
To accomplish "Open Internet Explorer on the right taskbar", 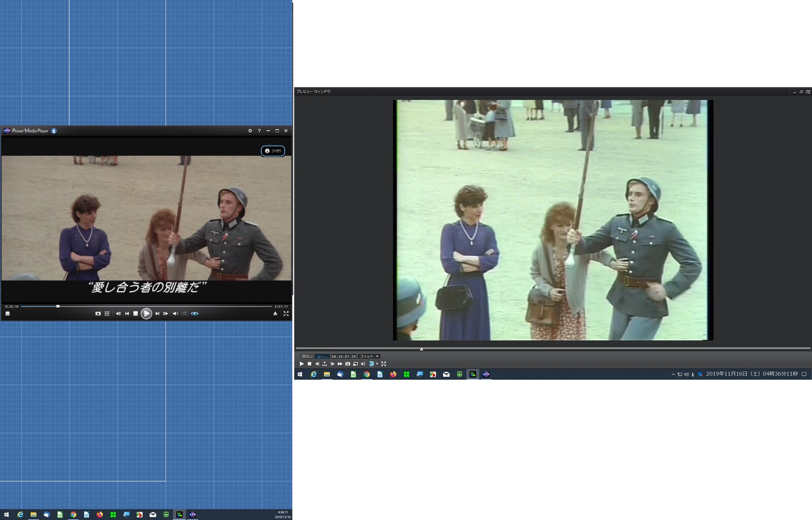I will [x=314, y=374].
